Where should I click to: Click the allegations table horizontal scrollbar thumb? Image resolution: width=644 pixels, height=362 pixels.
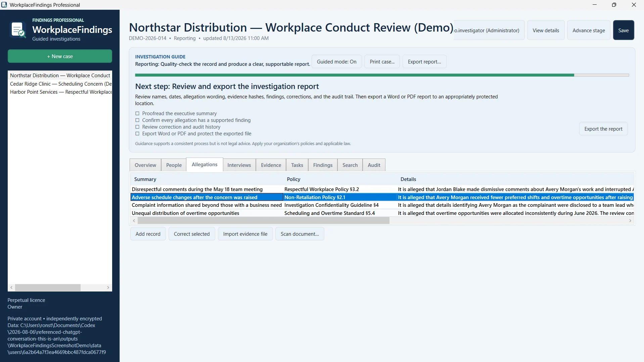(x=264, y=221)
